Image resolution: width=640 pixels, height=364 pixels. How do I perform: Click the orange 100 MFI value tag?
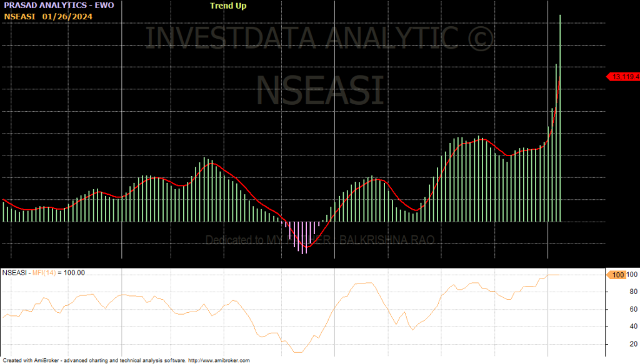[617, 275]
